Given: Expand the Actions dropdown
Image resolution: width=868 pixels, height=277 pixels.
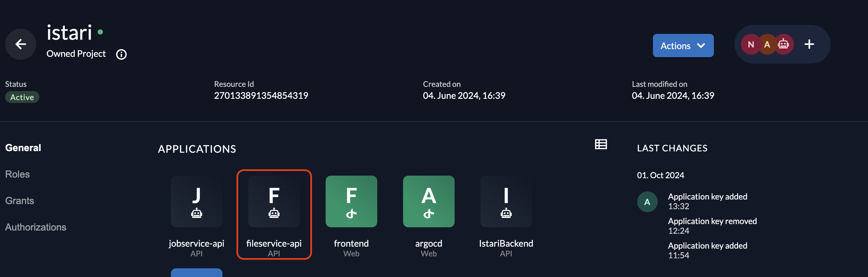Looking at the screenshot, I should tap(683, 46).
